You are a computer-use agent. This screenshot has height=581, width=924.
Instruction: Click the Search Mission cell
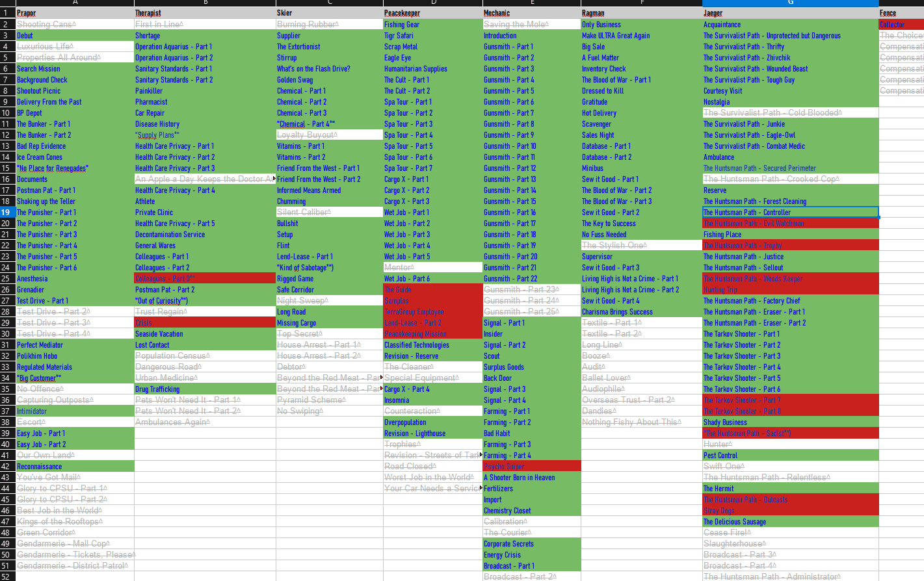(75, 69)
